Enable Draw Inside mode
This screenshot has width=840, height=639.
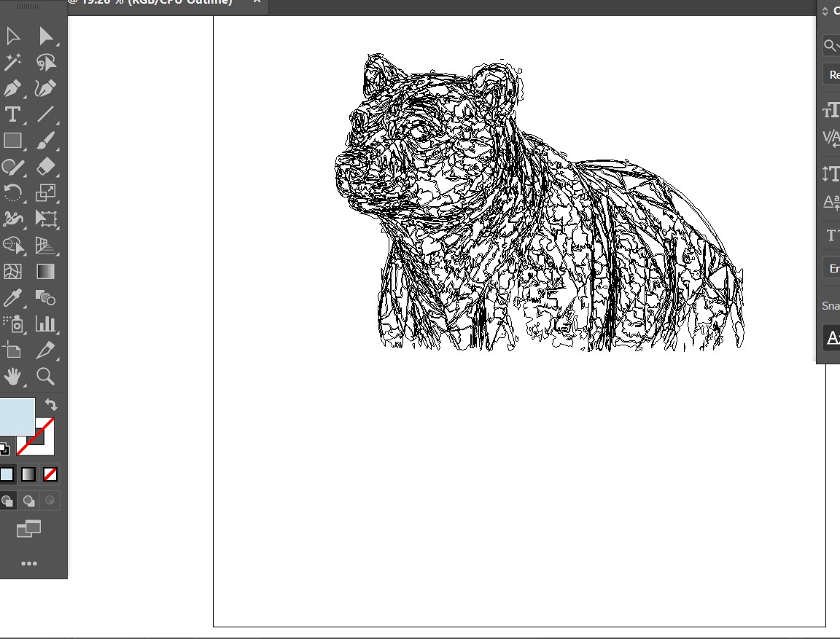[50, 501]
